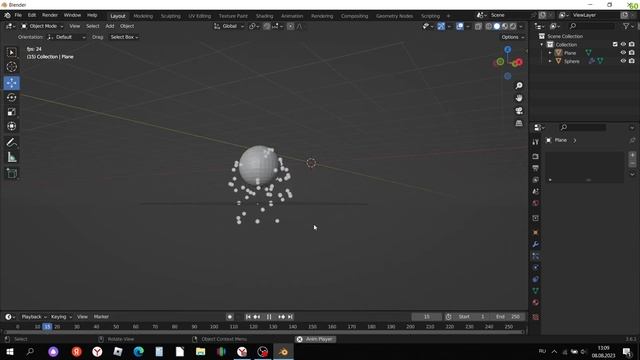Viewport: 640px width, 360px height.
Task: Select the Select Box tool in the toolbar
Action: tap(11, 52)
